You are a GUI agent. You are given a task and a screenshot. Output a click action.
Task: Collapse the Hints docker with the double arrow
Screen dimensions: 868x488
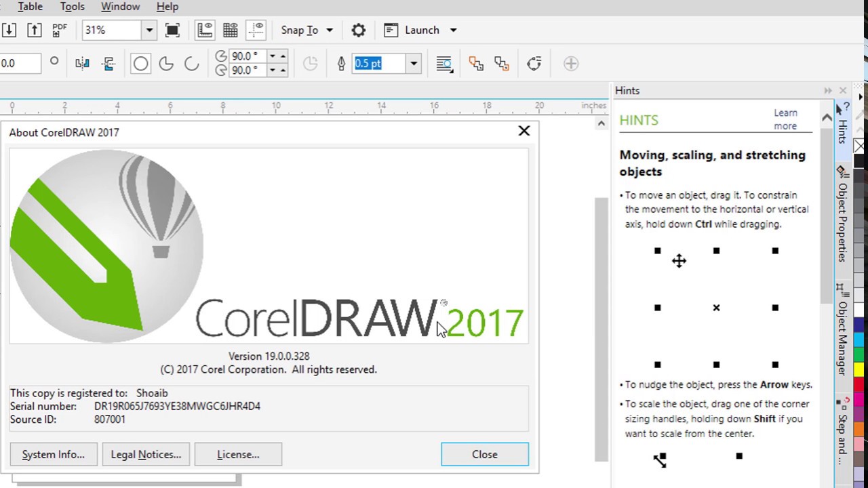click(828, 90)
